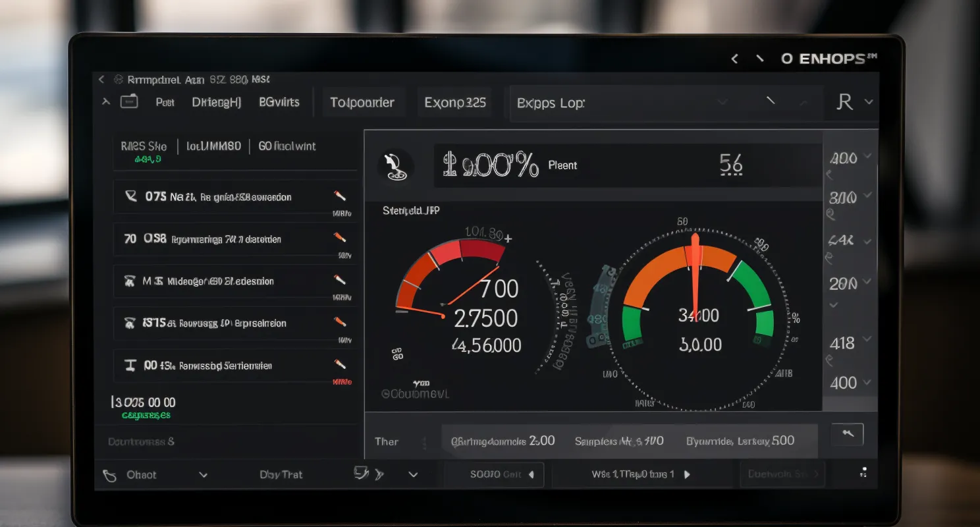Expand the chevron next to the 418 value
The image size is (980, 527).
(x=867, y=339)
